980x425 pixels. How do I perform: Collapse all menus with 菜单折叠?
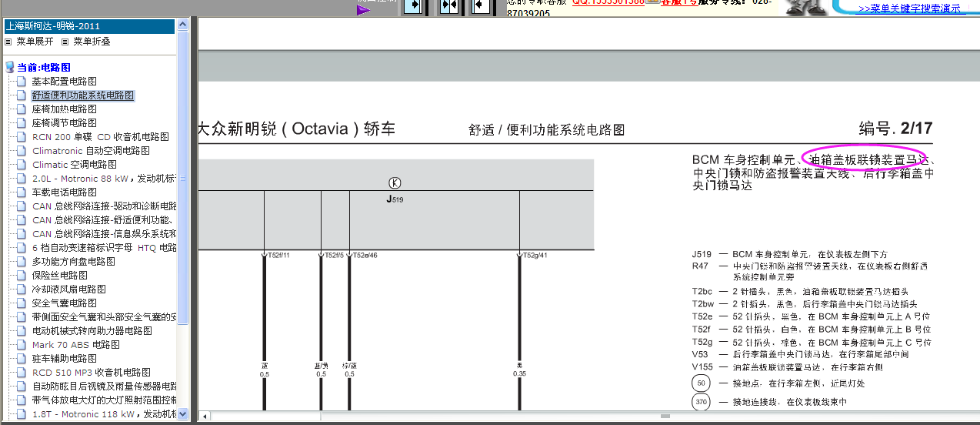tap(92, 42)
